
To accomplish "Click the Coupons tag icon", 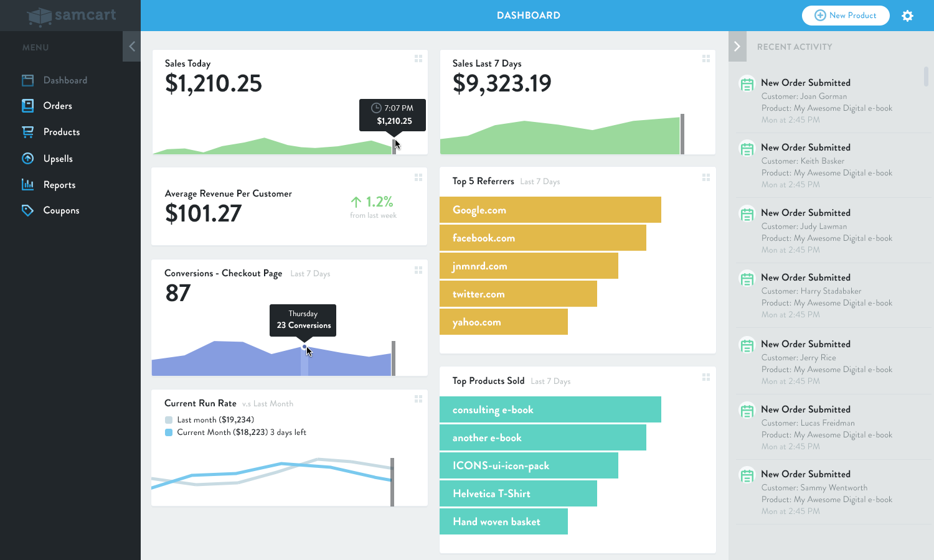I will tap(27, 210).
